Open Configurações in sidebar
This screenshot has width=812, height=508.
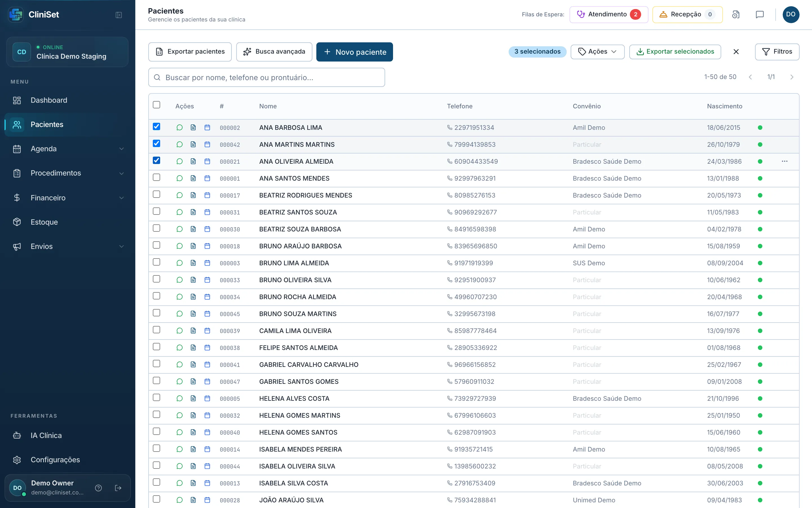click(67, 460)
